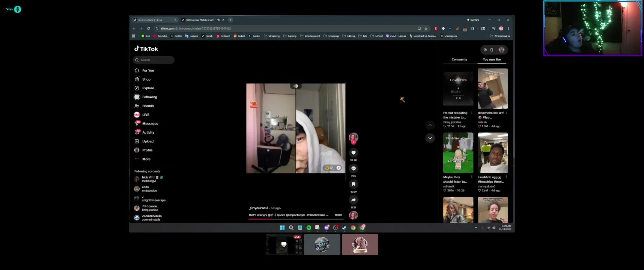644x270 pixels.
Task: Switch to the You may like tab
Action: (492, 60)
